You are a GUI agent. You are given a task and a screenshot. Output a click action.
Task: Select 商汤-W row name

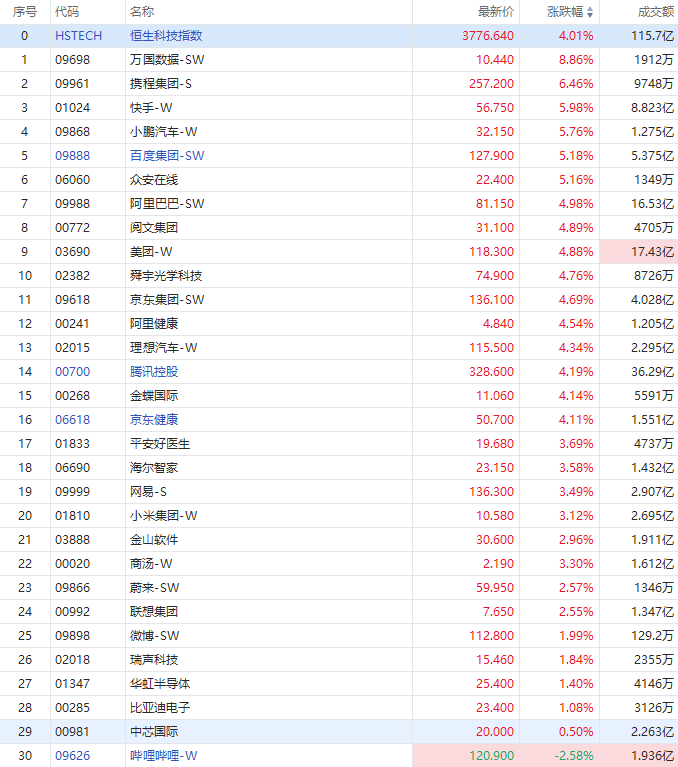tap(151, 564)
